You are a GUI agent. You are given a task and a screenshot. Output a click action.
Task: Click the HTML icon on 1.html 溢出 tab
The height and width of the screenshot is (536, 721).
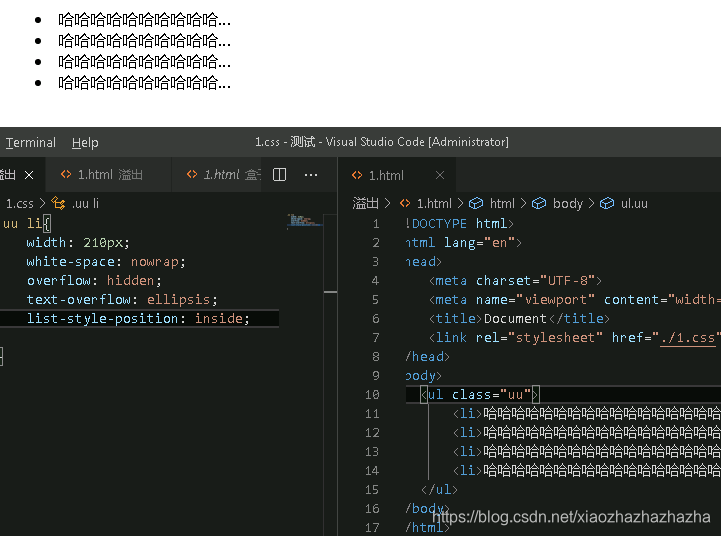[x=66, y=174]
